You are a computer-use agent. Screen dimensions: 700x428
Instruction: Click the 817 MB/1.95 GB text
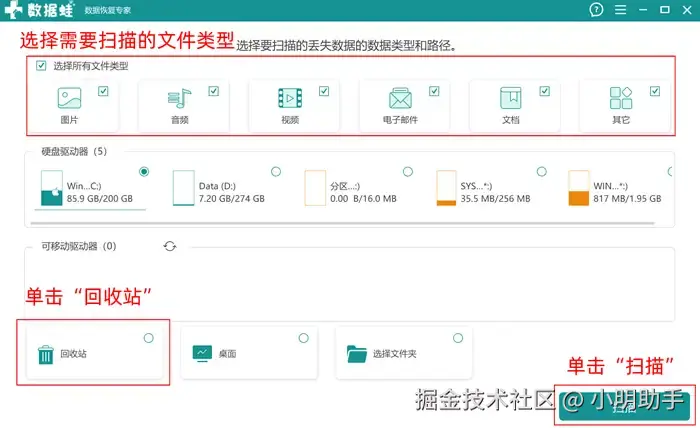coord(627,199)
